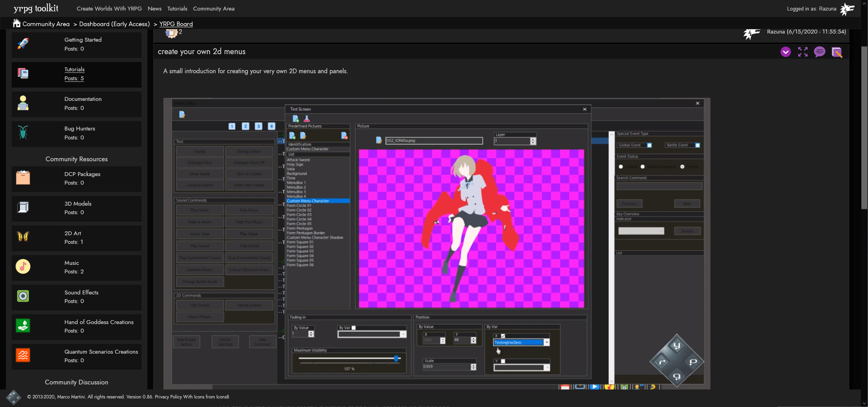Viewport: 868px width, 407px height.
Task: Select Custom Menu Character in picture list
Action: coord(318,201)
